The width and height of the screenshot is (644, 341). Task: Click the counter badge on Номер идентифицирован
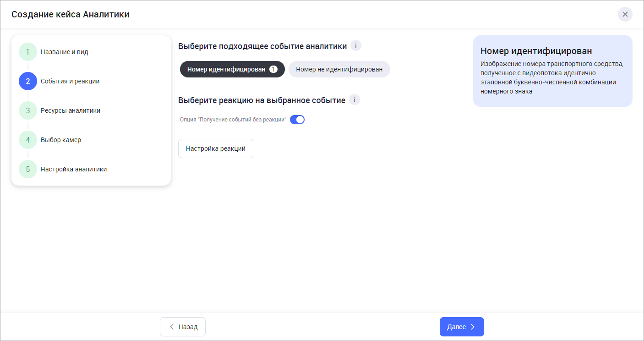[x=273, y=69]
